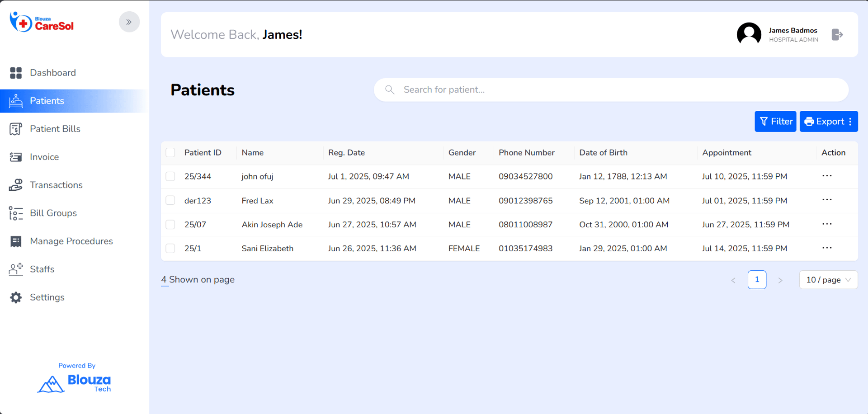Image resolution: width=868 pixels, height=414 pixels.
Task: Click the Patient Bills receipt icon
Action: [x=16, y=129]
